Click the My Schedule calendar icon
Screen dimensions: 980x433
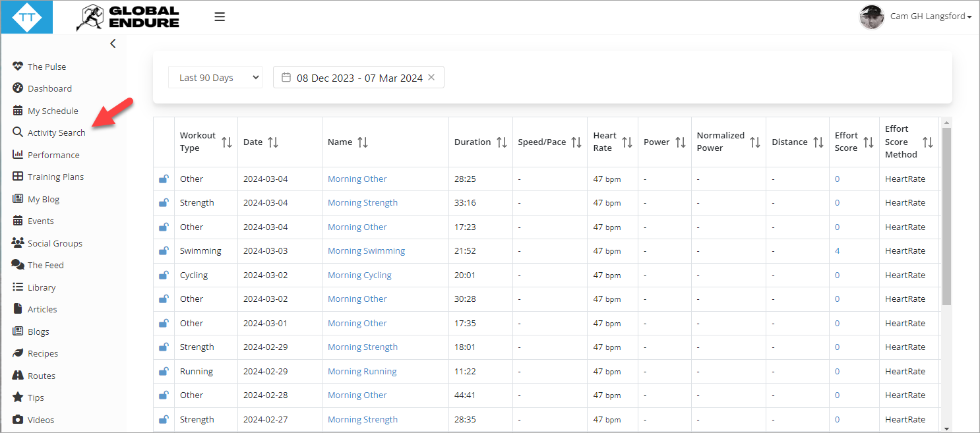[18, 111]
